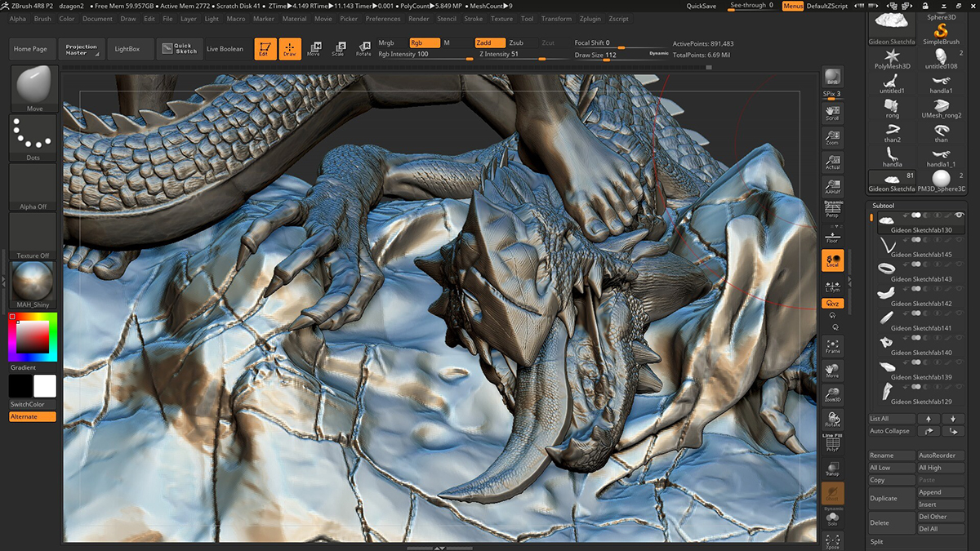Toggle Transp transparency mode
Viewport: 980px width, 551px height.
coord(832,469)
